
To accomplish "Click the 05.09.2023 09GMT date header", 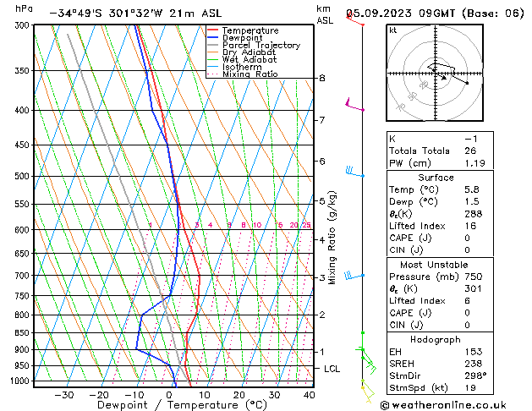I will pos(400,14).
